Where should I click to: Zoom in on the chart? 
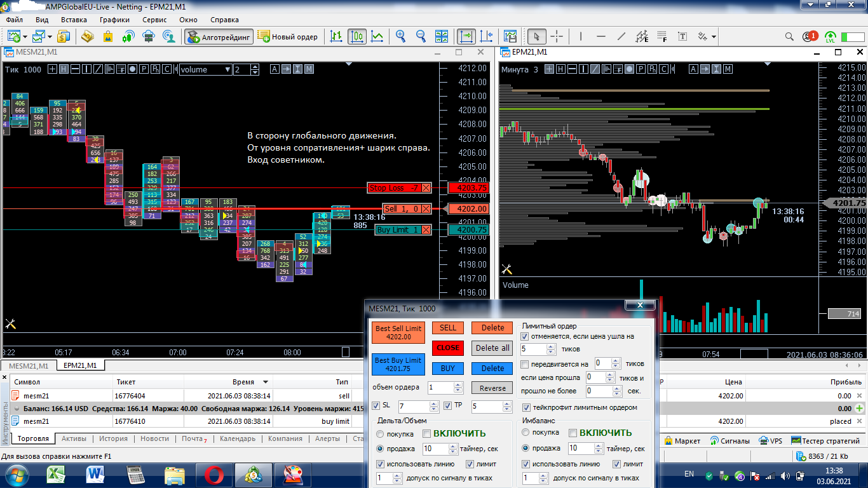[401, 36]
